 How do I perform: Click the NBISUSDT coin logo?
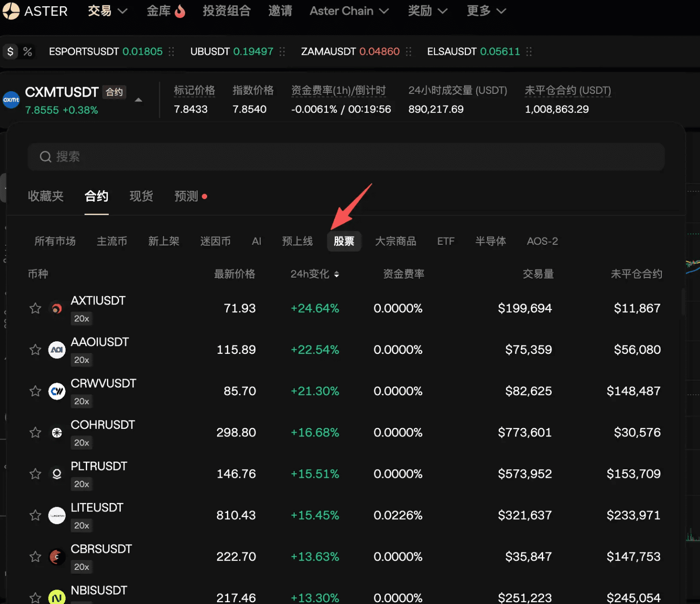[57, 598]
